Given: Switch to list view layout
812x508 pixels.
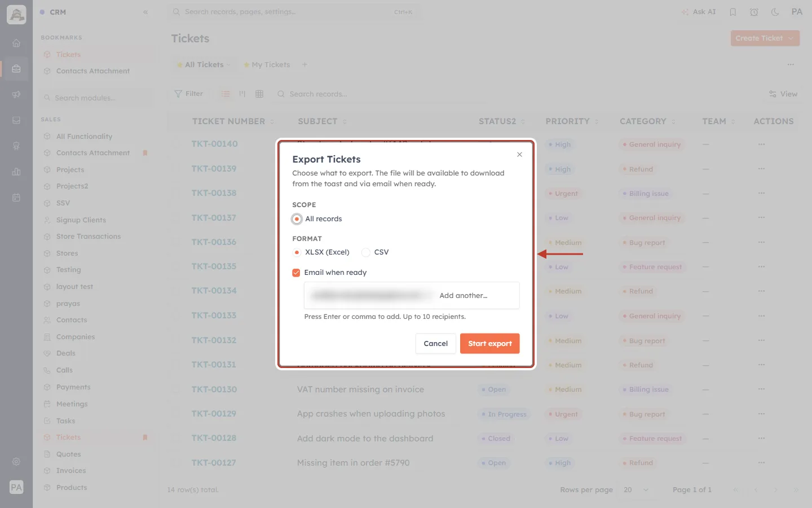Looking at the screenshot, I should tap(226, 94).
